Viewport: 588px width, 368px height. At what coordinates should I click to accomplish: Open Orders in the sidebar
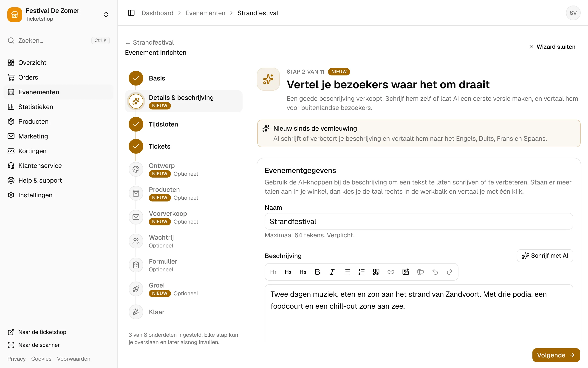[x=58, y=78]
